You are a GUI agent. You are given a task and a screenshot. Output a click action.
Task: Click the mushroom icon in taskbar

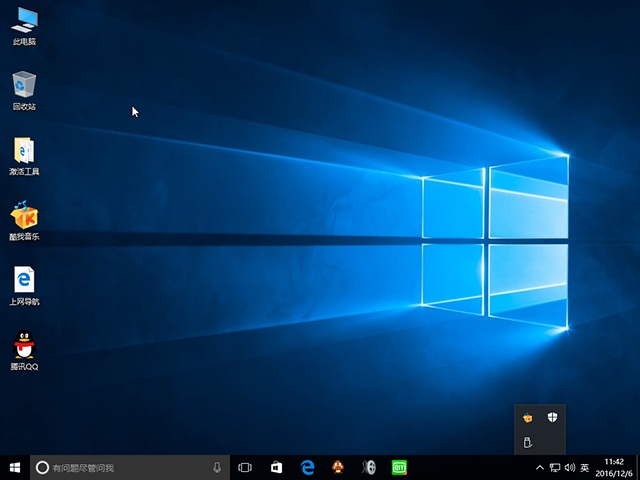click(x=339, y=467)
